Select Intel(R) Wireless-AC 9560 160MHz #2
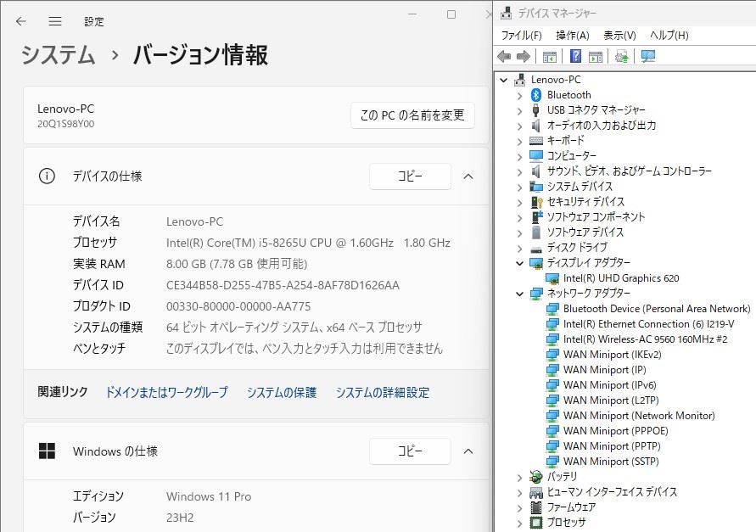 [x=645, y=339]
